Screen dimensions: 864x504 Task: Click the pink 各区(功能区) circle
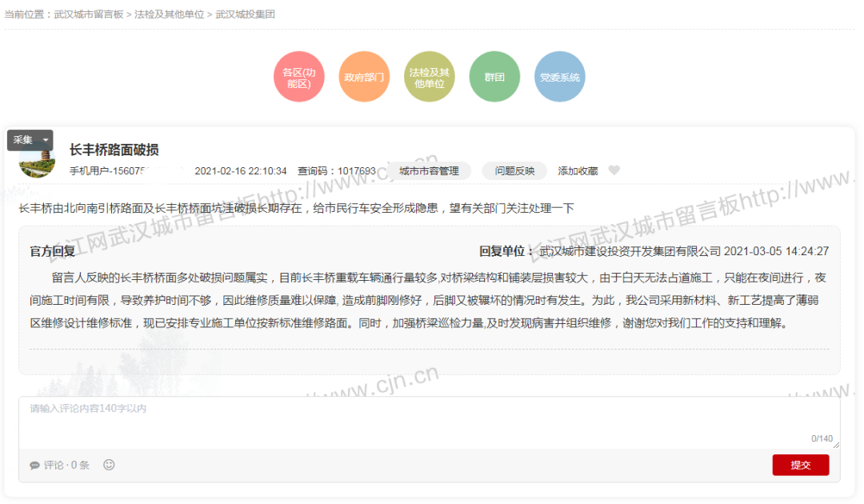click(299, 77)
